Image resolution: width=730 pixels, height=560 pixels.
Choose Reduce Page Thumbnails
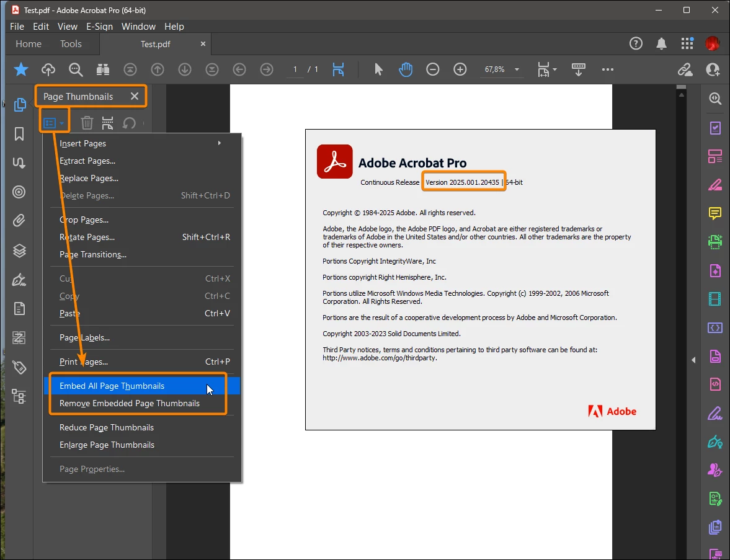[142, 427]
